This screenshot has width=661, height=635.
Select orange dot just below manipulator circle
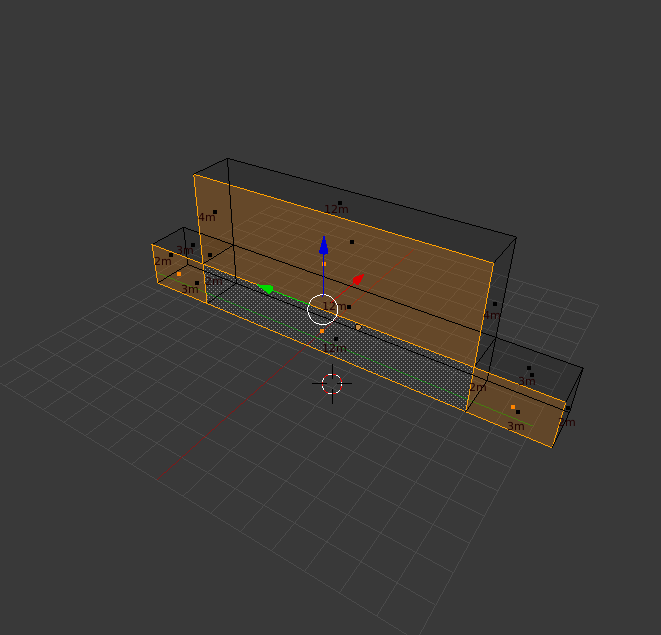[322, 331]
